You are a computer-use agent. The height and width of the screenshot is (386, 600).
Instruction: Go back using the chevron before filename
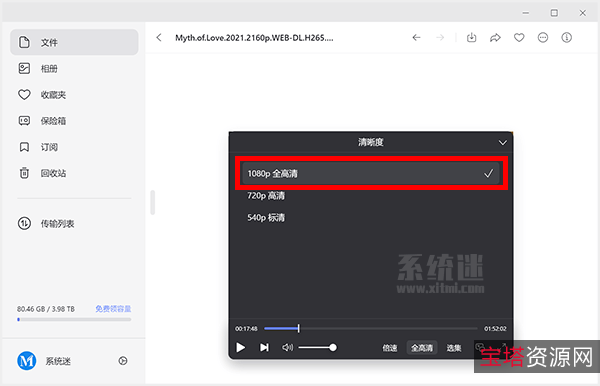click(159, 37)
